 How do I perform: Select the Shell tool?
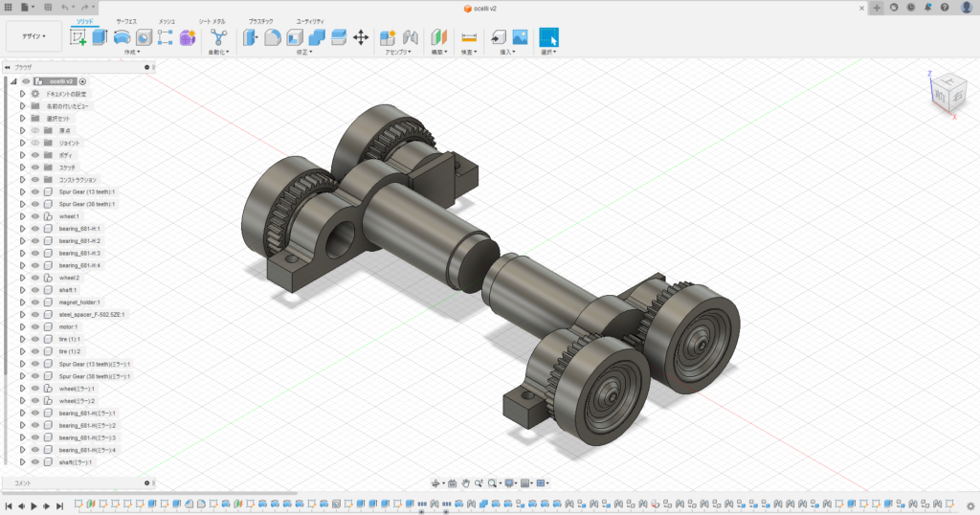click(x=295, y=37)
